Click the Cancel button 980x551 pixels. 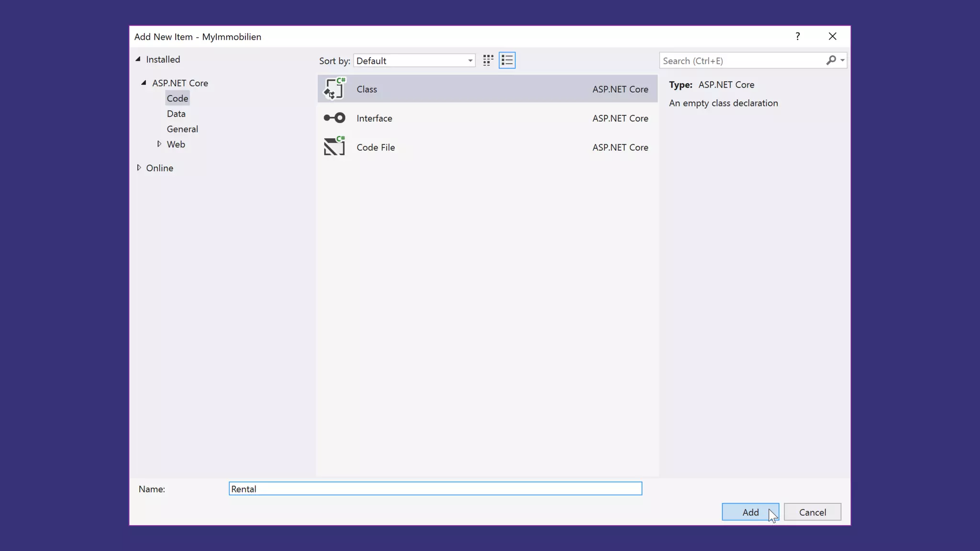pyautogui.click(x=812, y=512)
